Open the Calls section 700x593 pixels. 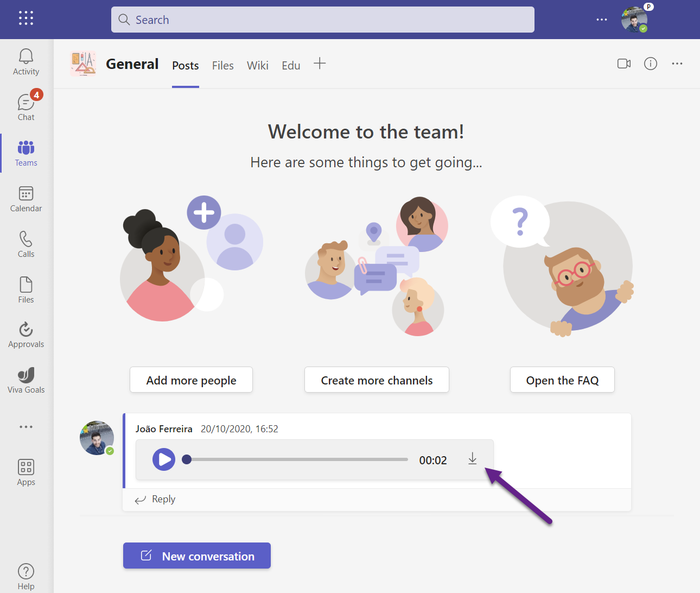pos(26,244)
